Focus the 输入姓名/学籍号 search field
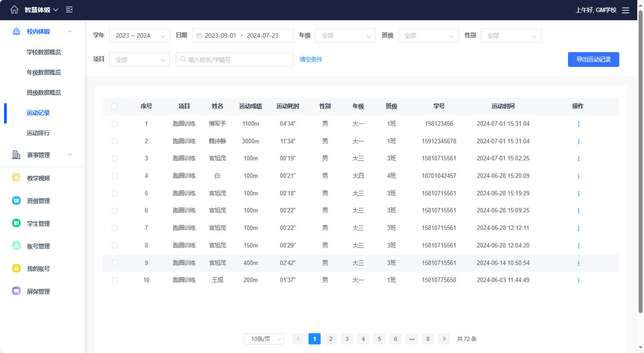This screenshot has height=353, width=644. click(x=234, y=59)
